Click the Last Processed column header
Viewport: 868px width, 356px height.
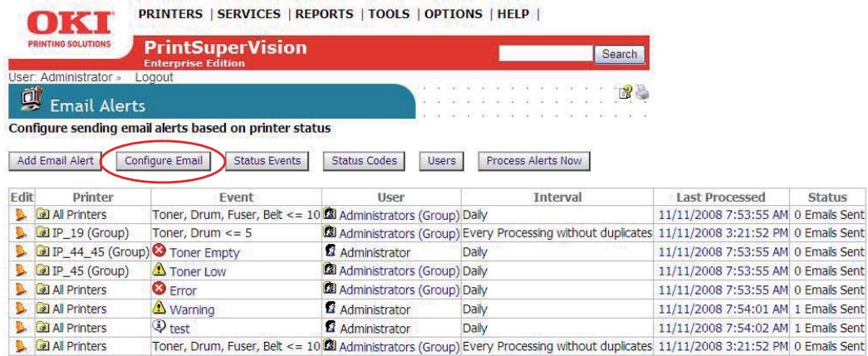pos(721,197)
